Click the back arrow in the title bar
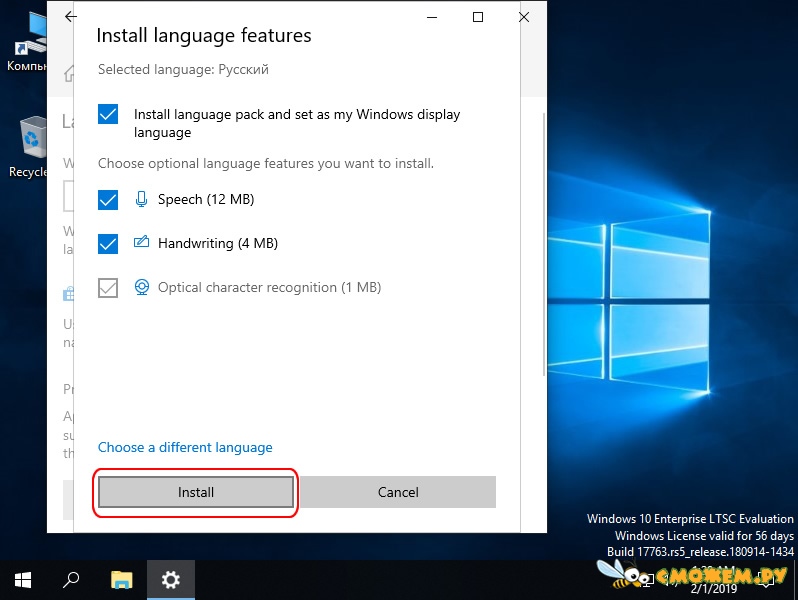Viewport: 798px width, 600px height. click(71, 17)
